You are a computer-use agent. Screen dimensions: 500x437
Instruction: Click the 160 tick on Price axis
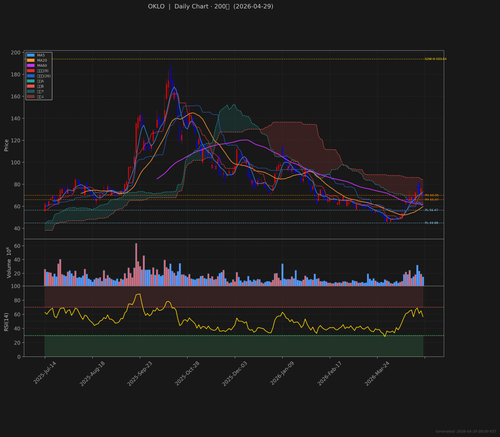[x=15, y=97]
